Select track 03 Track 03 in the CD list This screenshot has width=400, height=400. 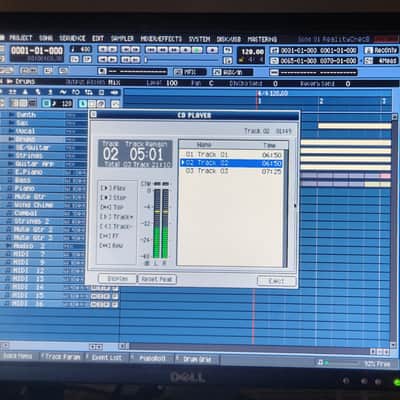[x=231, y=171]
